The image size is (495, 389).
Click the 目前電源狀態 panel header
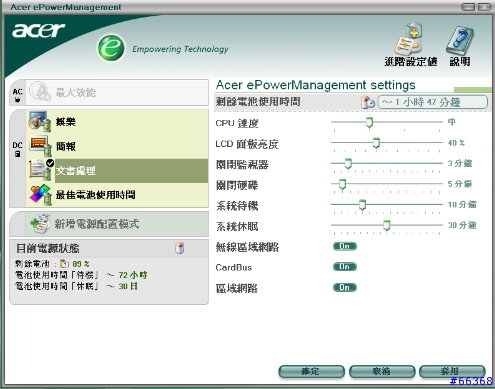coord(109,248)
